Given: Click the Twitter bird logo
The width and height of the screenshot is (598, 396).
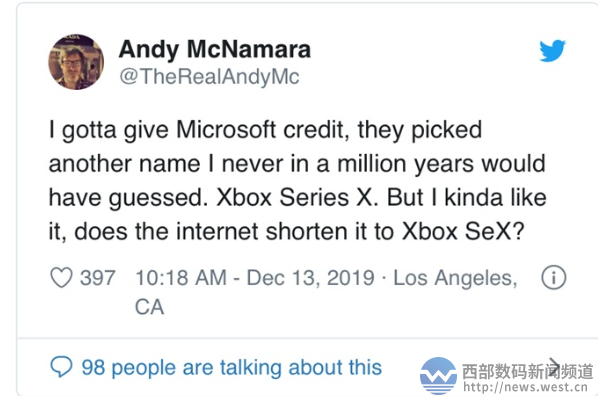Looking at the screenshot, I should (552, 50).
